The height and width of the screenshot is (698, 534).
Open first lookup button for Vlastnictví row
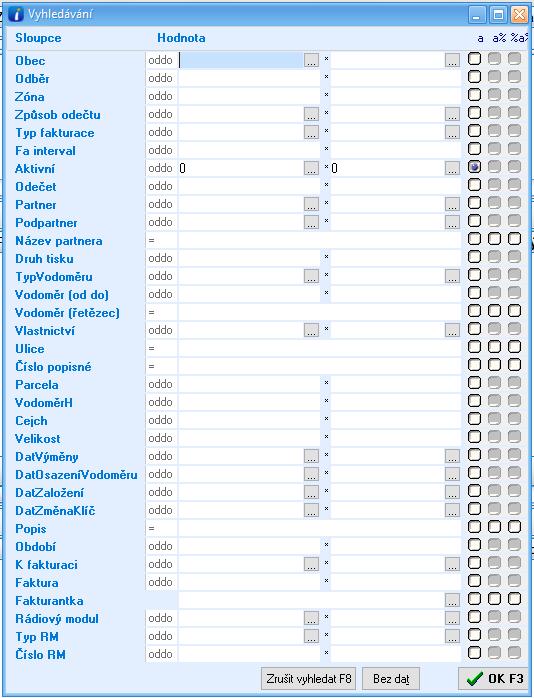point(312,330)
